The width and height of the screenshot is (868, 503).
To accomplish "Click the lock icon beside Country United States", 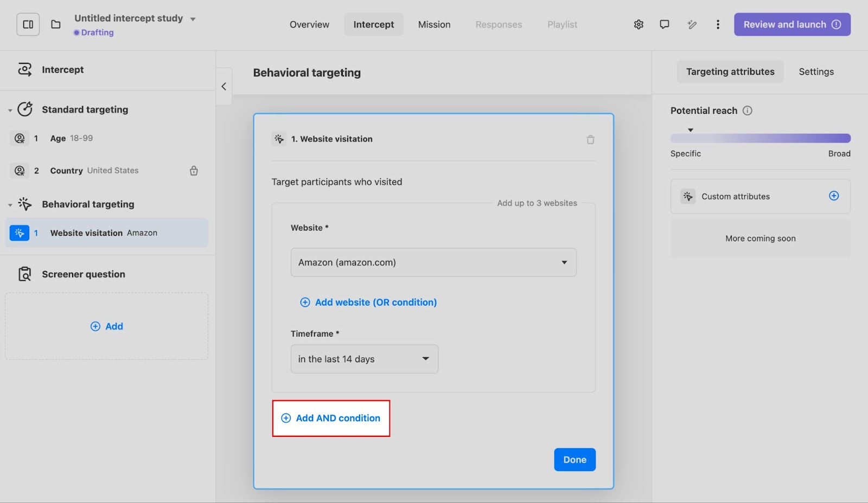I will pos(194,171).
